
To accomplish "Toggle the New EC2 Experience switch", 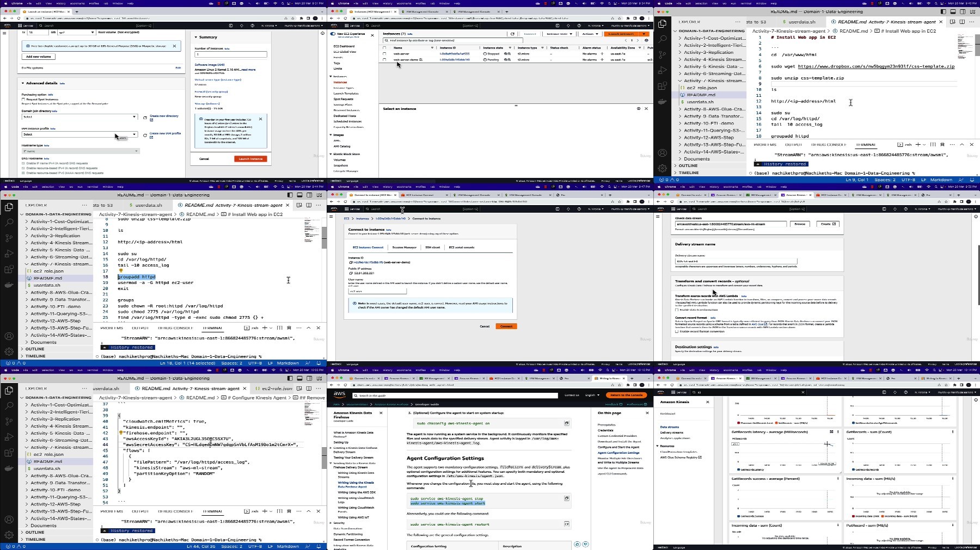I will (x=333, y=34).
